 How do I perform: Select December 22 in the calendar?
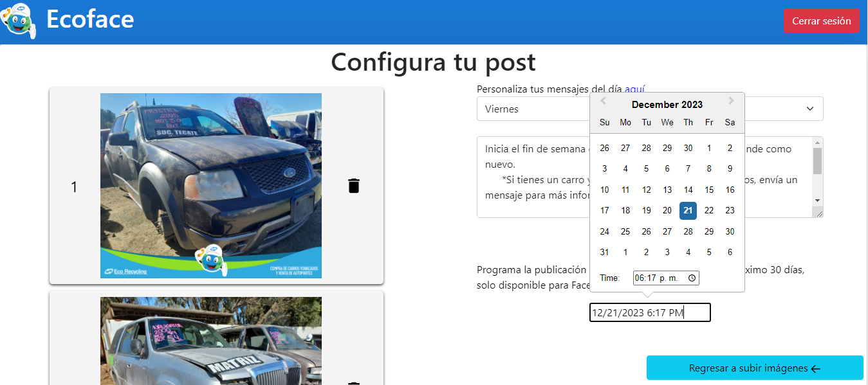coord(709,210)
